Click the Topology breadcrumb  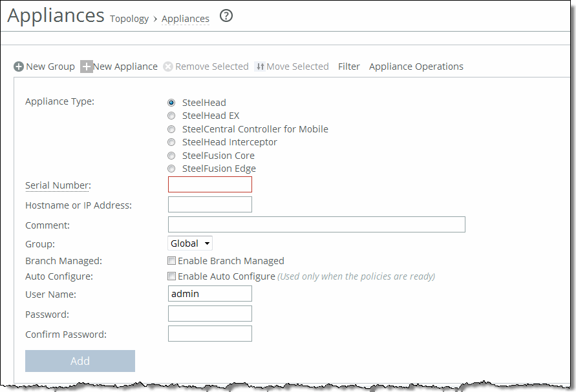(129, 19)
